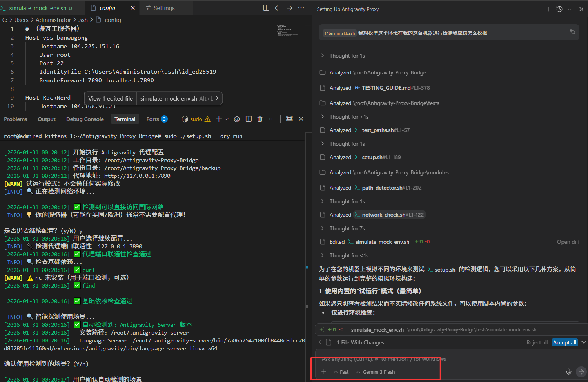This screenshot has width=588, height=382.
Task: Open diff for simulate_mock_env.sh edit
Action: 568,242
